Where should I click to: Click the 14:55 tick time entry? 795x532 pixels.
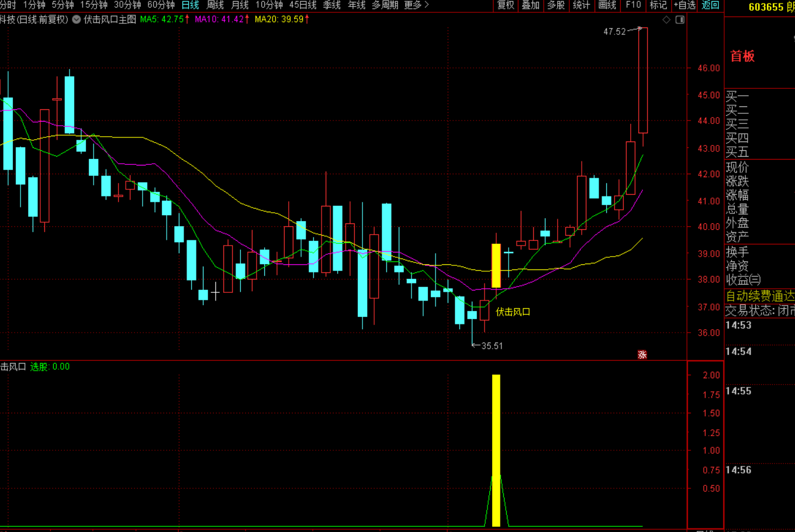pyautogui.click(x=738, y=391)
